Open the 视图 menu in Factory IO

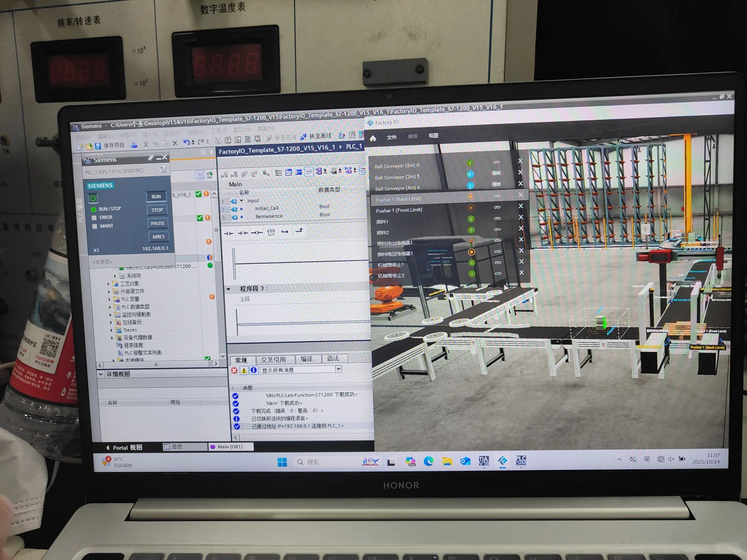pyautogui.click(x=433, y=136)
